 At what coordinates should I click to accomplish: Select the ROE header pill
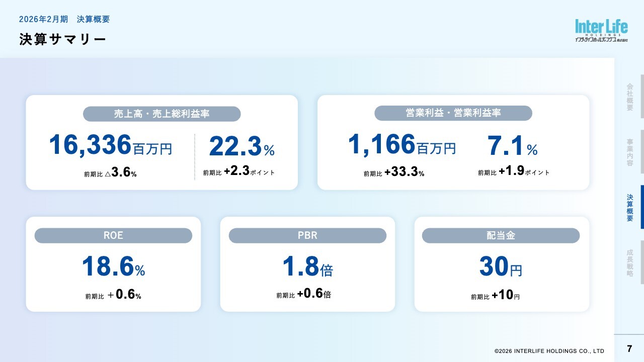[x=113, y=235]
